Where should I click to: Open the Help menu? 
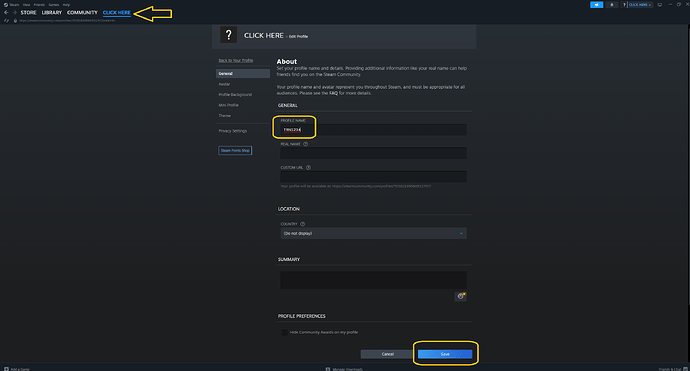[x=66, y=4]
